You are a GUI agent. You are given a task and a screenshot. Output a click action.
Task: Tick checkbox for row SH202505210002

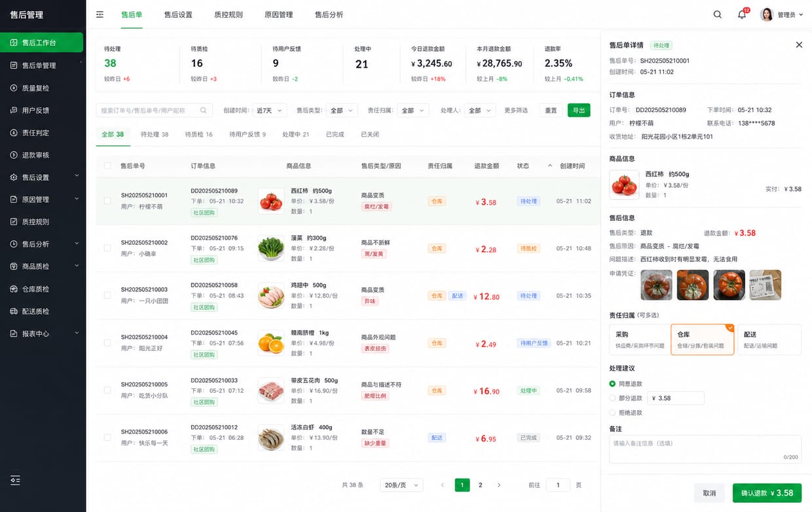107,248
